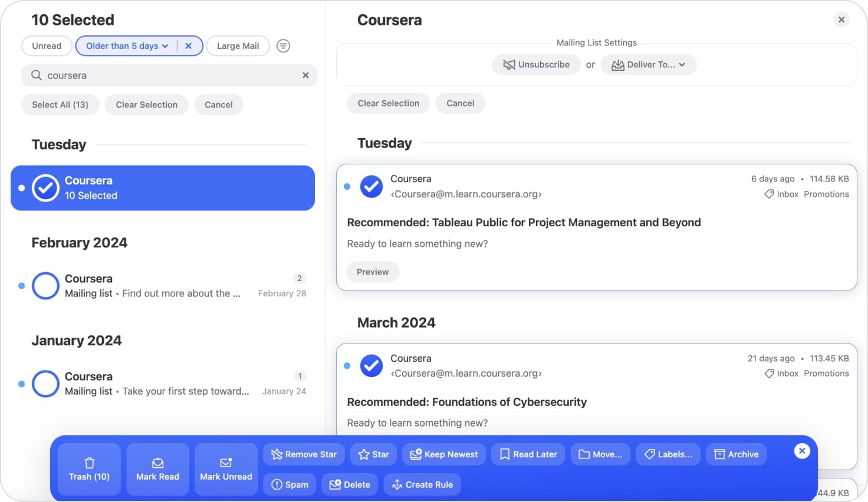Enable the Unread filter
868x502 pixels.
[47, 46]
